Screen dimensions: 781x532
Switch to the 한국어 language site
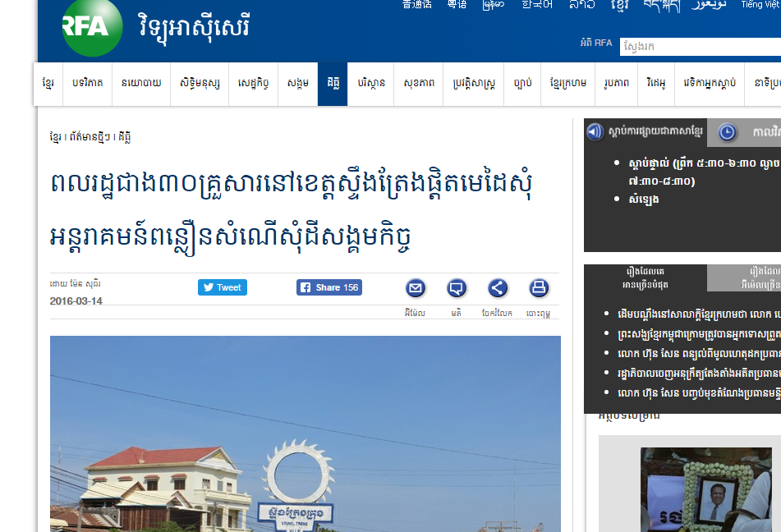coord(537,4)
